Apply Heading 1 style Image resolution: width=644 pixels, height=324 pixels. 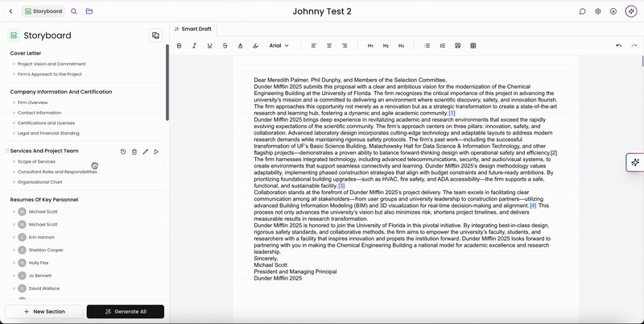point(370,46)
